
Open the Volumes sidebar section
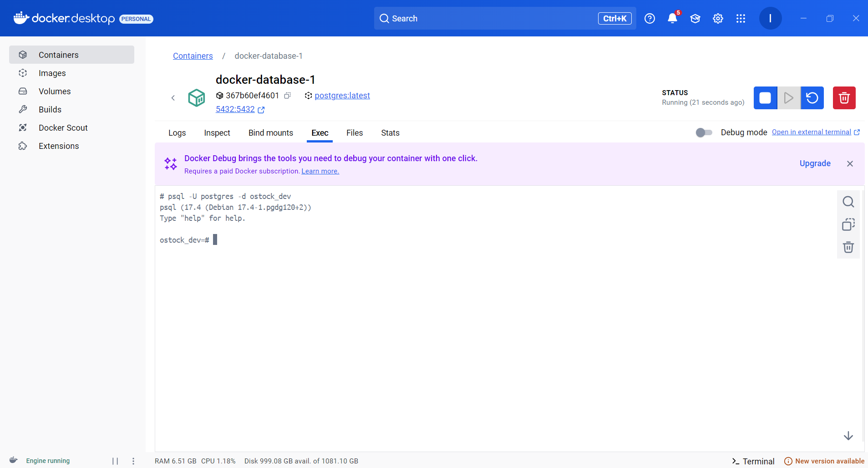tap(71, 91)
